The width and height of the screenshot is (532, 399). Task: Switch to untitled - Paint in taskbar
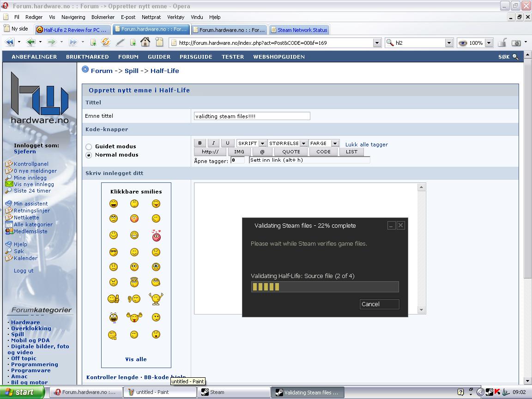tap(160, 392)
